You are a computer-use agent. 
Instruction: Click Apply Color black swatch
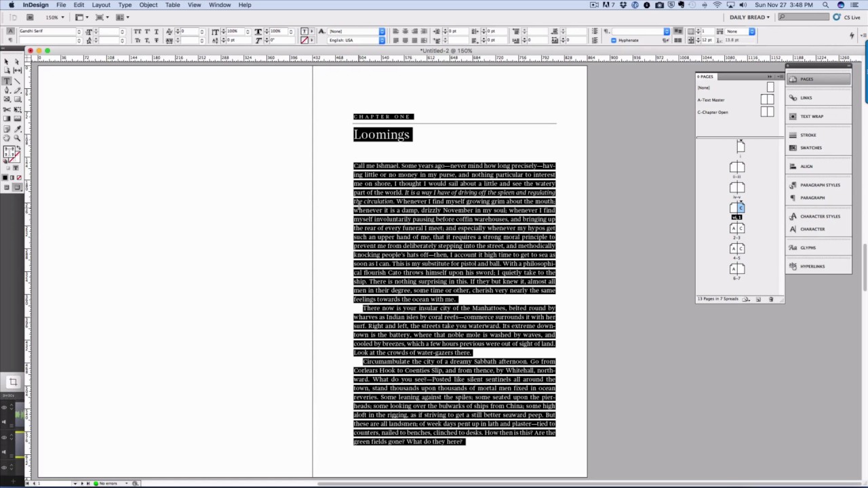tap(5, 178)
